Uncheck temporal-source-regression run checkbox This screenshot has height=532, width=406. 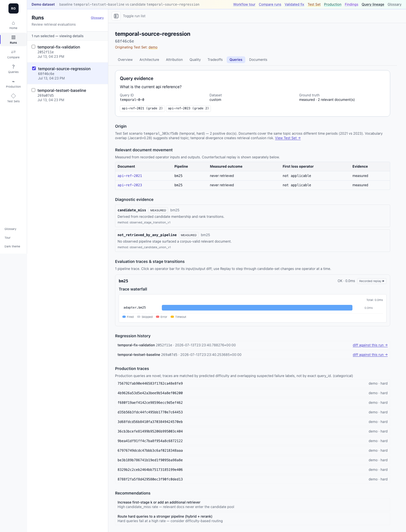click(34, 68)
